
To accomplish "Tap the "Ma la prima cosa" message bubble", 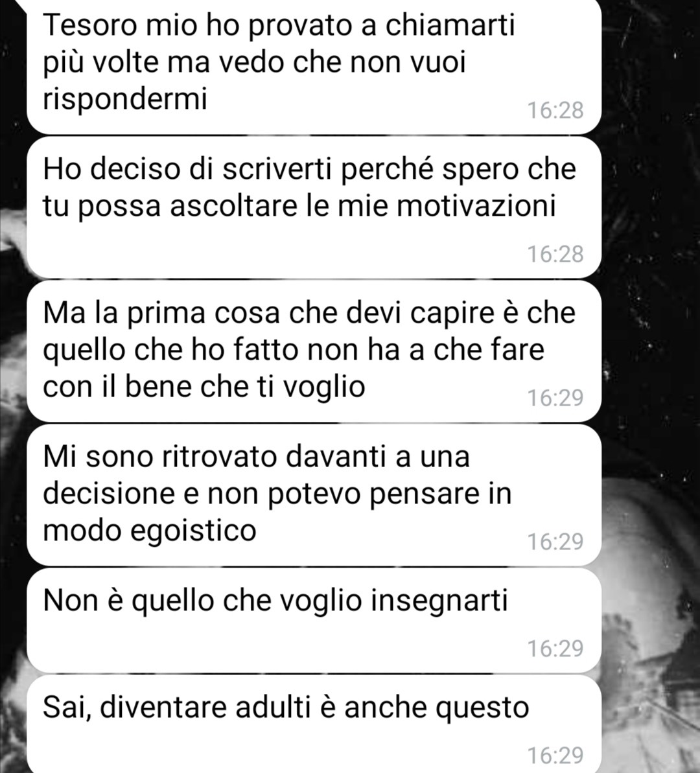I will [x=314, y=351].
